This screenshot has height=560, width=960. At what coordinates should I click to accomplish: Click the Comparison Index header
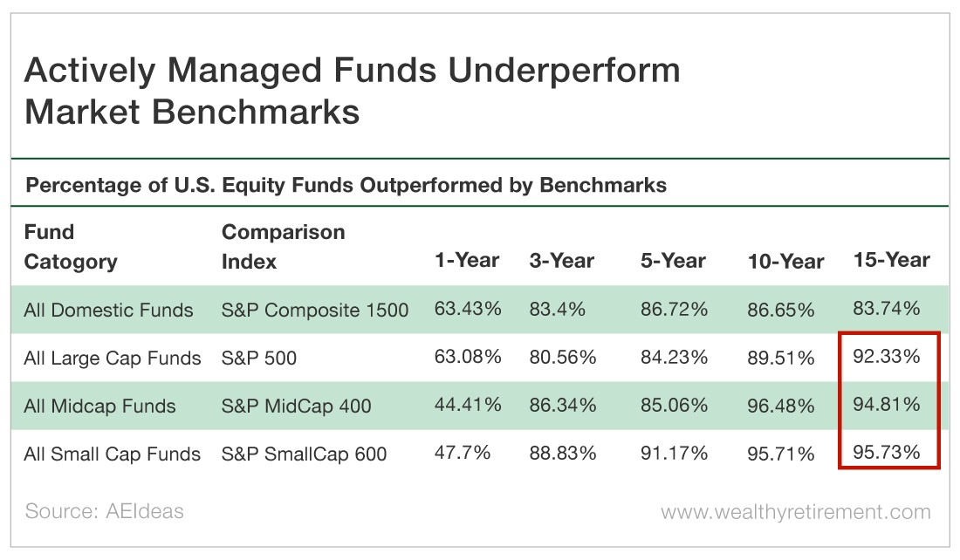point(283,247)
